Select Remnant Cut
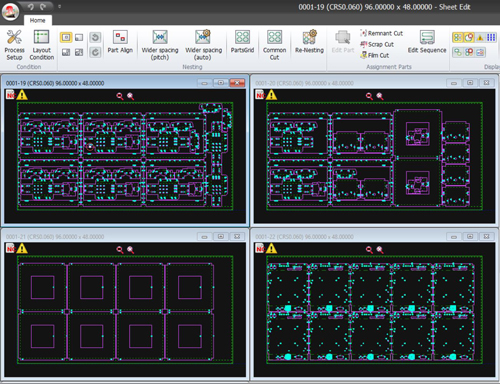This screenshot has width=500, height=384. (x=382, y=33)
